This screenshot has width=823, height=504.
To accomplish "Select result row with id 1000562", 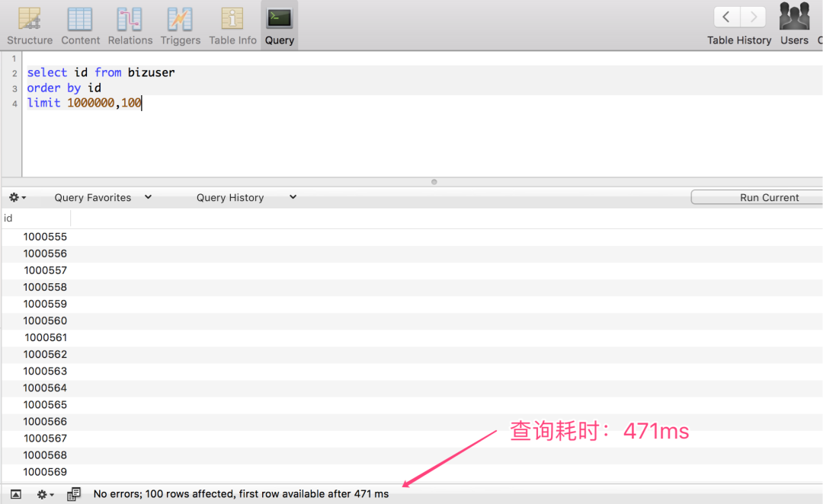I will tap(45, 354).
